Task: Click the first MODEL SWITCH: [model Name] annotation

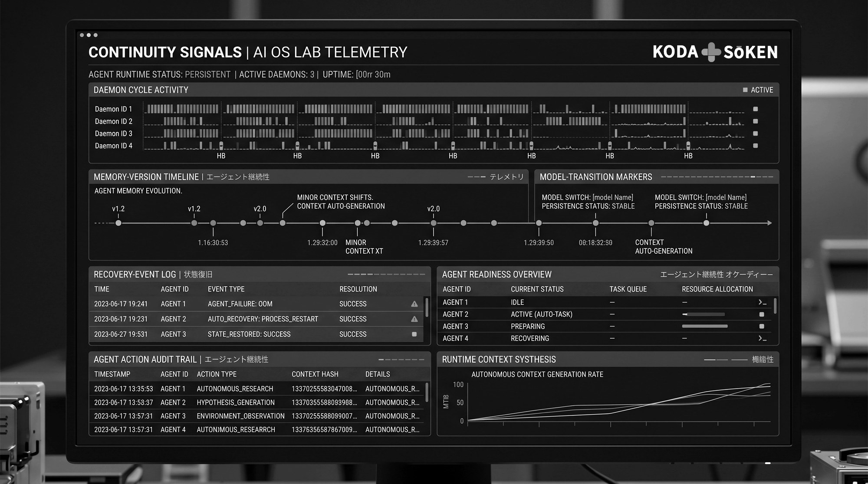Action: click(588, 197)
